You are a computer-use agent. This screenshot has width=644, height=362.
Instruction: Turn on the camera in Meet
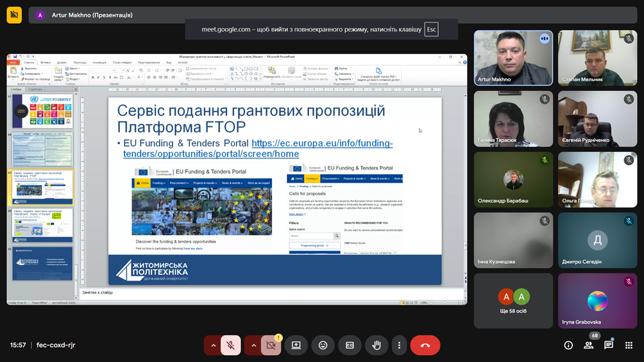pos(271,345)
